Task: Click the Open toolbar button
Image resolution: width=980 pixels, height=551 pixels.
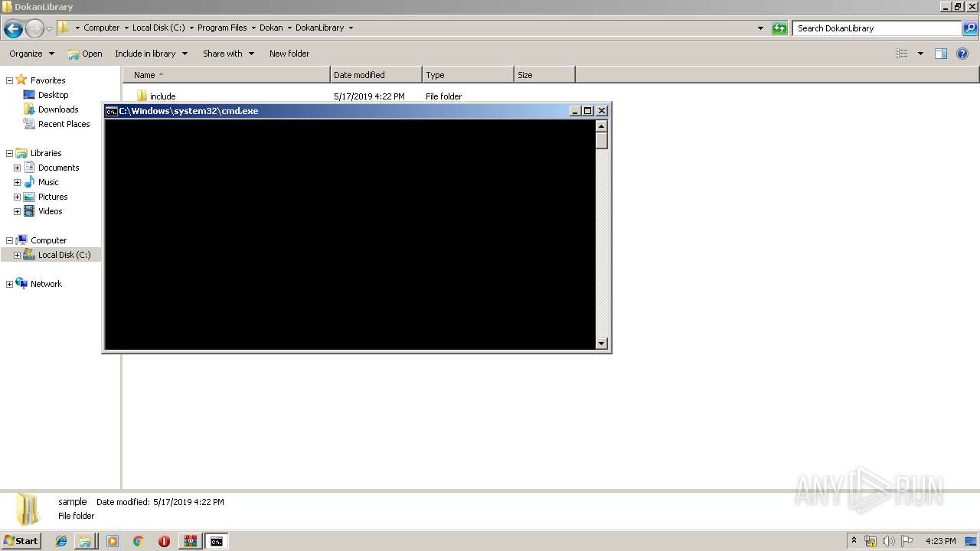Action: 85,54
